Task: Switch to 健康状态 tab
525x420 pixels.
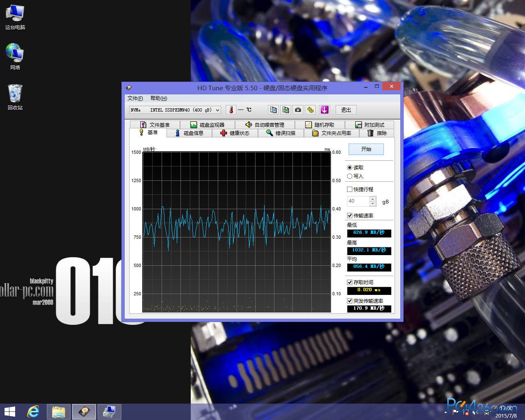Action: [235, 133]
